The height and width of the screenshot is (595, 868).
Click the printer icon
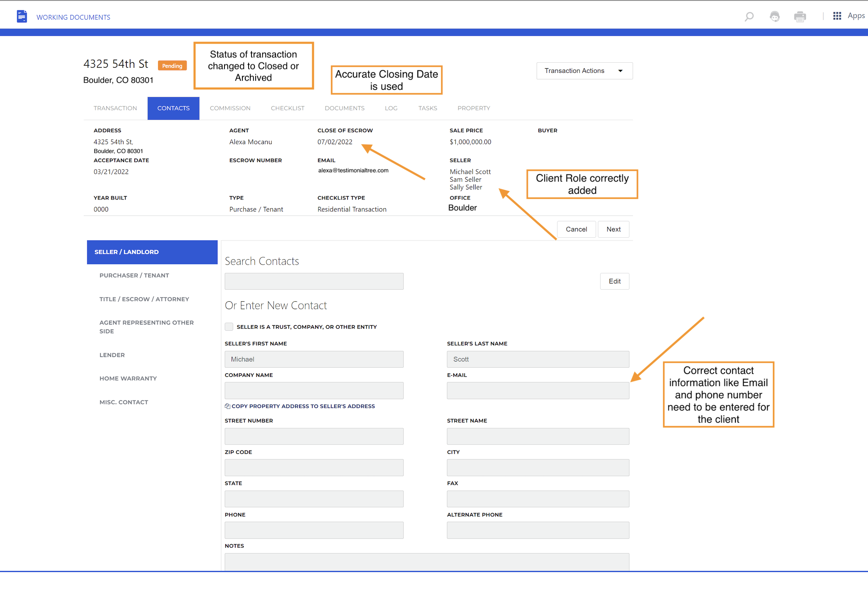tap(800, 17)
